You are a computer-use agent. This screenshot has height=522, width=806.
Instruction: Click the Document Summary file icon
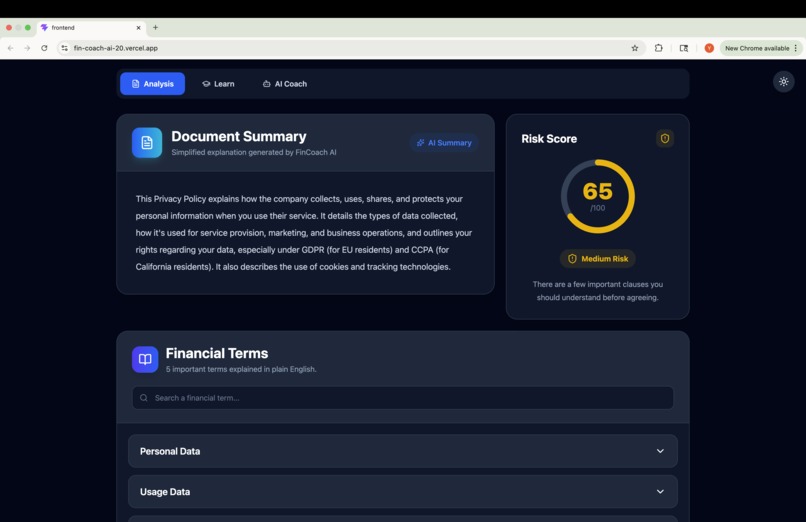(146, 142)
